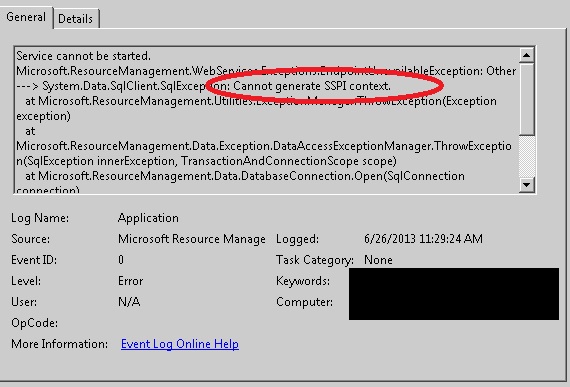Click the Level value 'Error'
Screen dimensions: 570x387
[131, 281]
